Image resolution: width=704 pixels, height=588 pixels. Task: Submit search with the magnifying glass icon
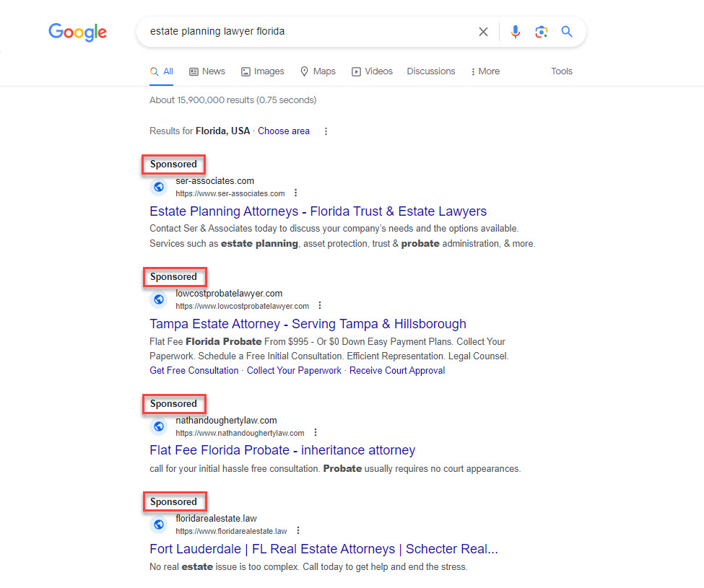pos(567,32)
